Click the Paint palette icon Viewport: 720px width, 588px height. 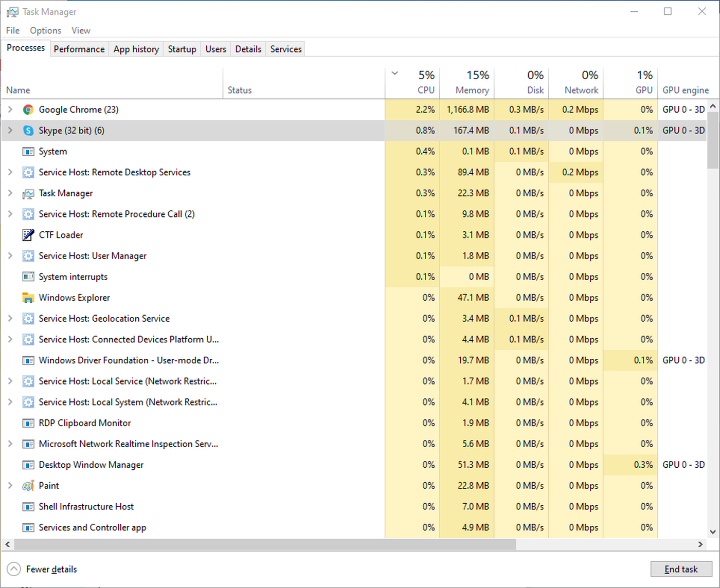28,486
